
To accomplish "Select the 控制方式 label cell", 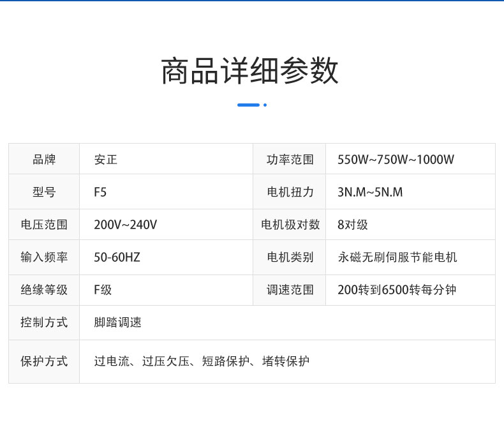I will [44, 322].
